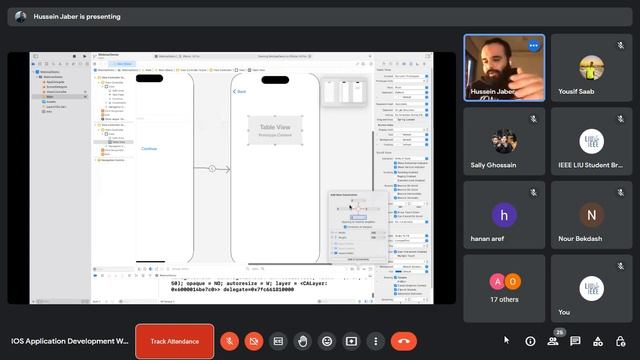Viewport: 640px width, 360px height.
Task: Click Add Constraints button in popup
Action: [358, 259]
